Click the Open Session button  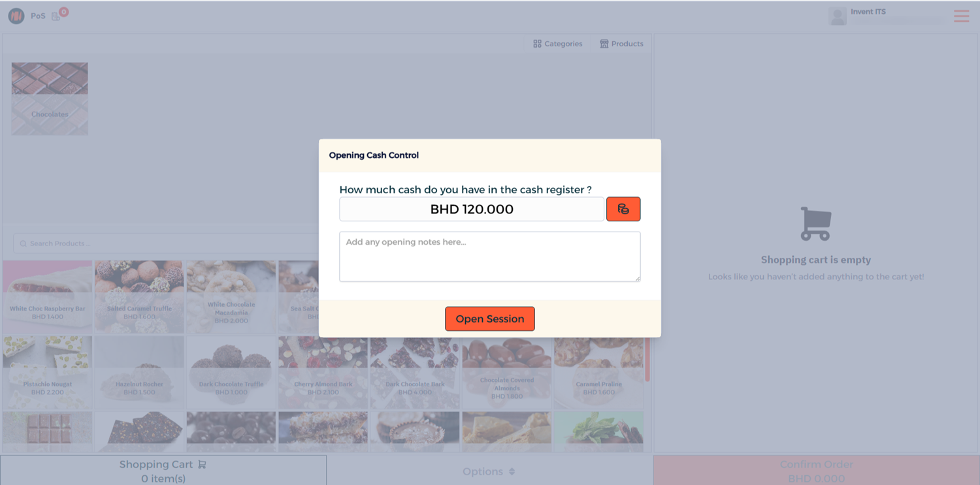click(x=490, y=319)
